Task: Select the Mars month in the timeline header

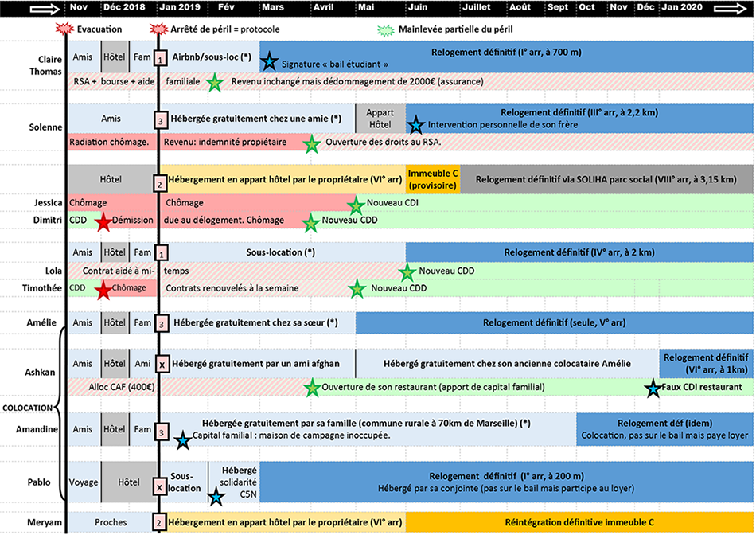Action: tap(272, 8)
